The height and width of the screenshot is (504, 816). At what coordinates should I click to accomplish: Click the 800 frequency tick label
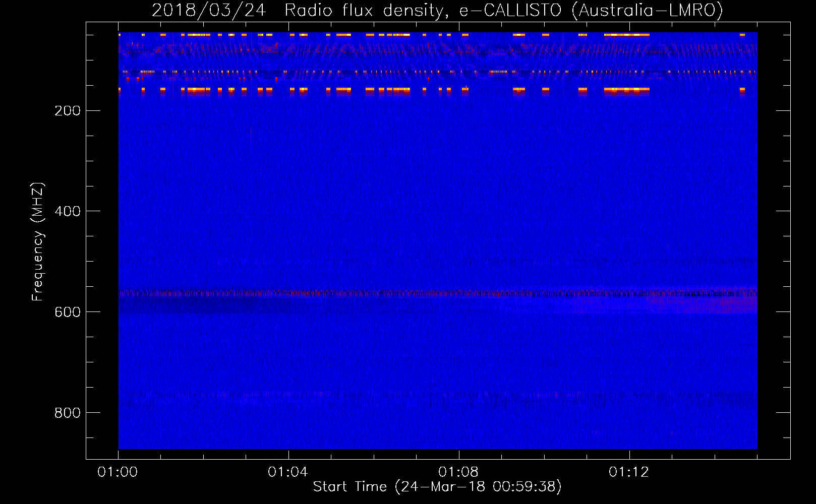tap(68, 413)
